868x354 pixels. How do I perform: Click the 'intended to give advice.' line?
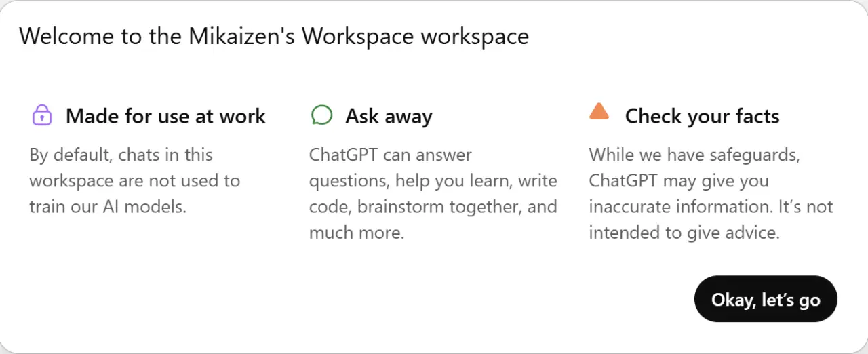click(x=685, y=233)
